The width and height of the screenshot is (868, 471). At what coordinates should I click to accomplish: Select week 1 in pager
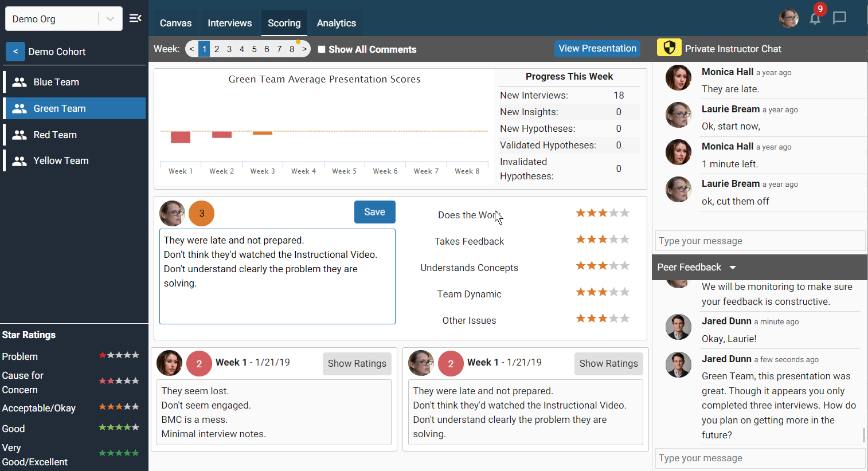point(204,49)
